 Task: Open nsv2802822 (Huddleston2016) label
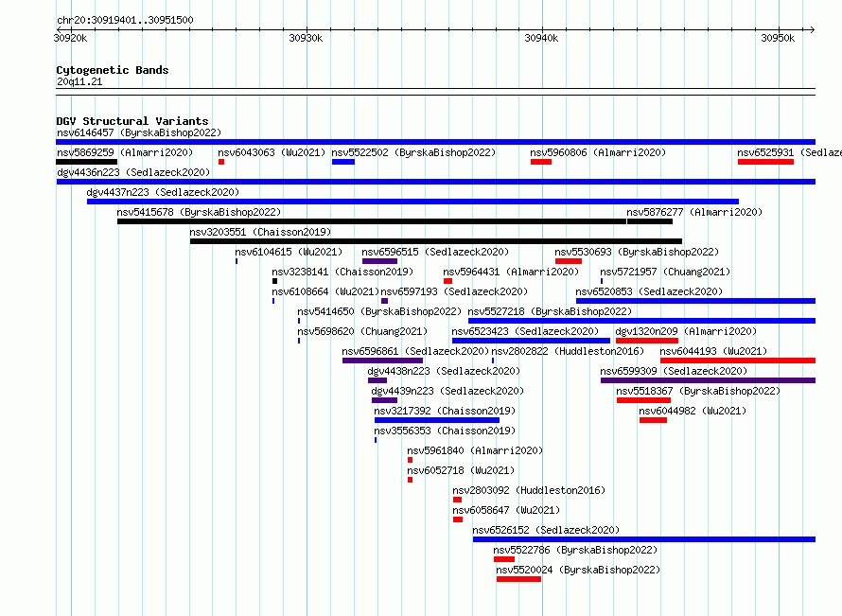tap(568, 351)
